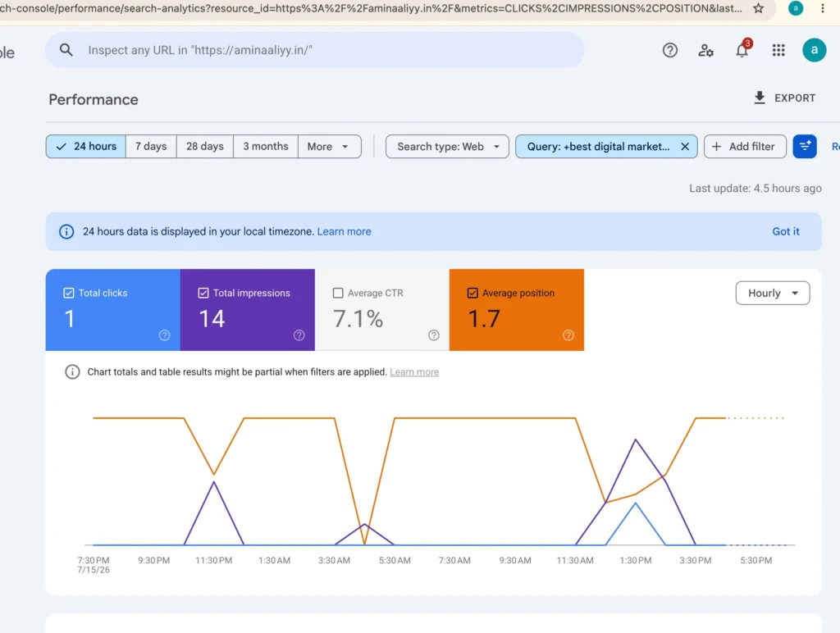
Task: Open the notifications bell icon
Action: [742, 50]
